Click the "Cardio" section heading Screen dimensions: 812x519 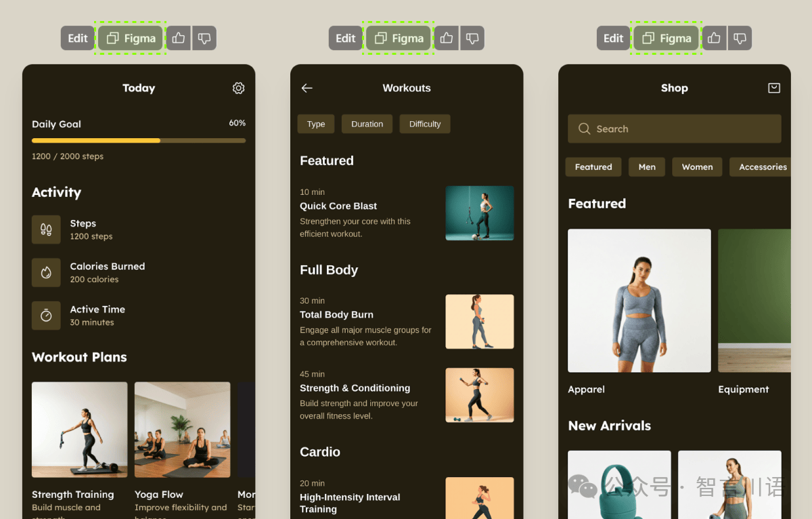(x=320, y=452)
